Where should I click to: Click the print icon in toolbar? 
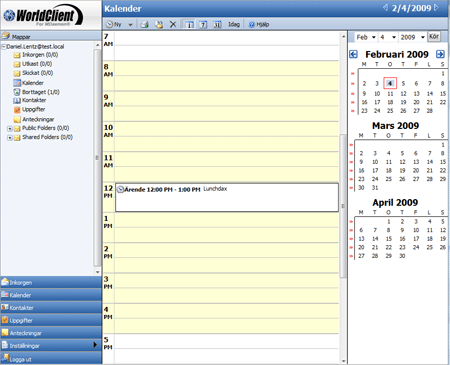point(144,24)
